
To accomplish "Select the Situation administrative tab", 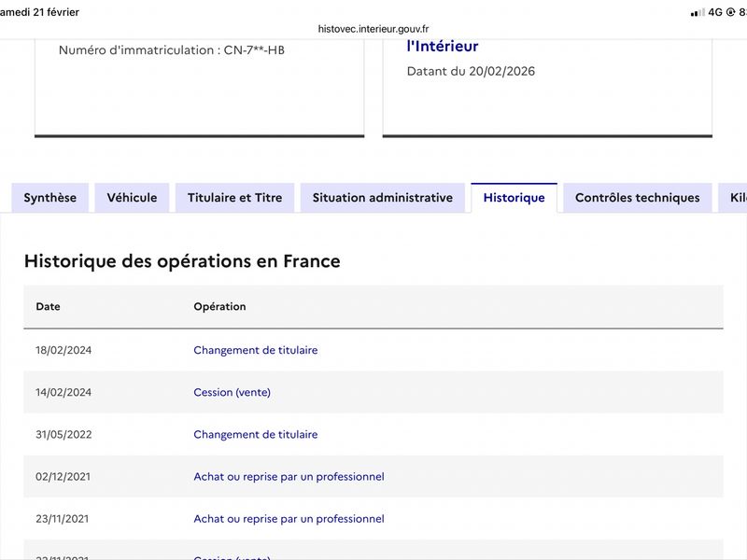I will (x=383, y=198).
